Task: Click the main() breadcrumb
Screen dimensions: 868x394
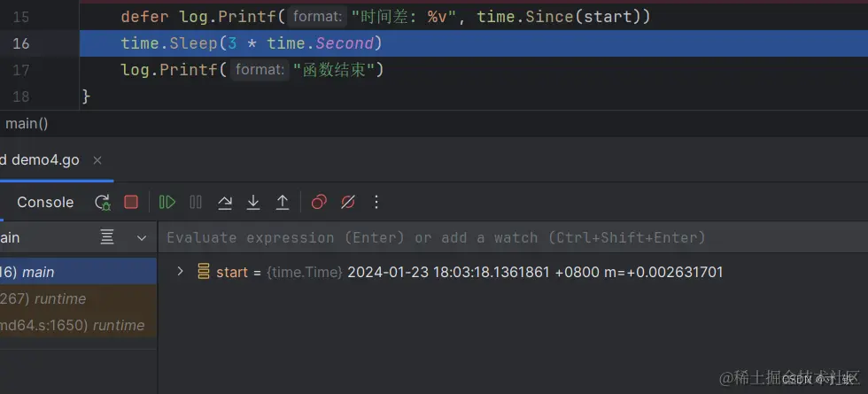Action: pyautogui.click(x=27, y=123)
